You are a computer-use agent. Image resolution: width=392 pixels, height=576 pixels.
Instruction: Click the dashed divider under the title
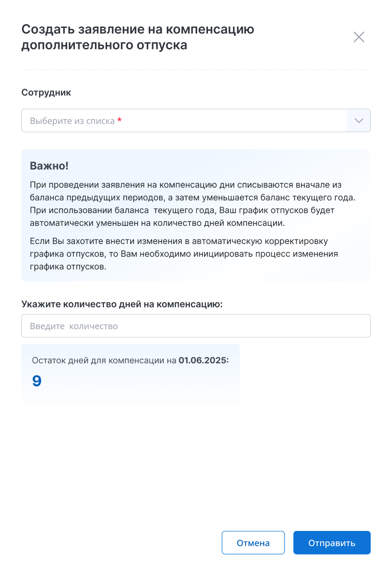coord(196,70)
